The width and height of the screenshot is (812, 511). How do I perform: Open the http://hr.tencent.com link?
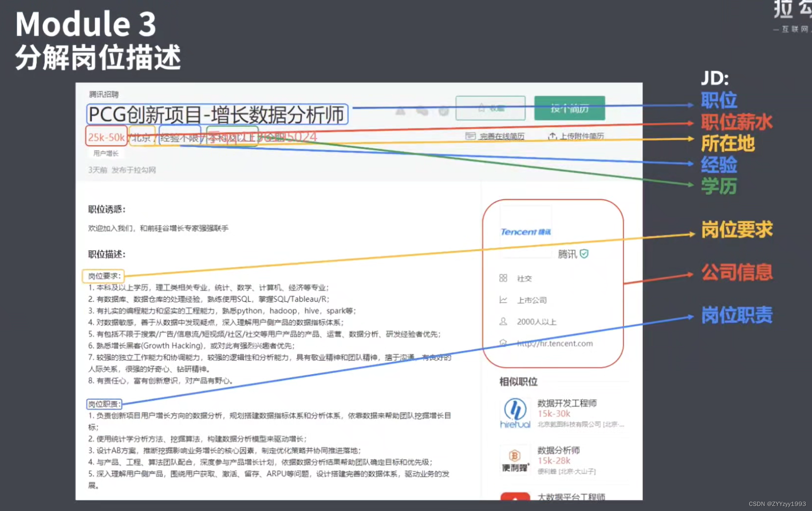click(555, 343)
